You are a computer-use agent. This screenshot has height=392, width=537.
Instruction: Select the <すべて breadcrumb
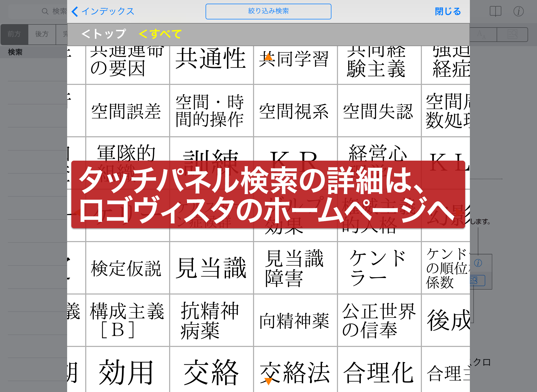click(160, 34)
